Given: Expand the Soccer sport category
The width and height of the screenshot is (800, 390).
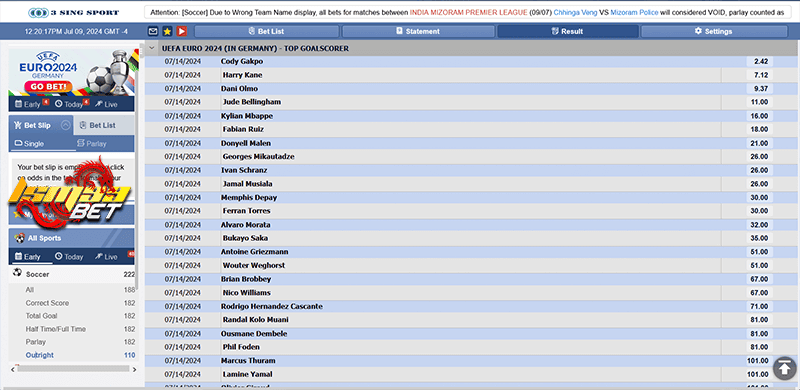Looking at the screenshot, I should point(72,274).
